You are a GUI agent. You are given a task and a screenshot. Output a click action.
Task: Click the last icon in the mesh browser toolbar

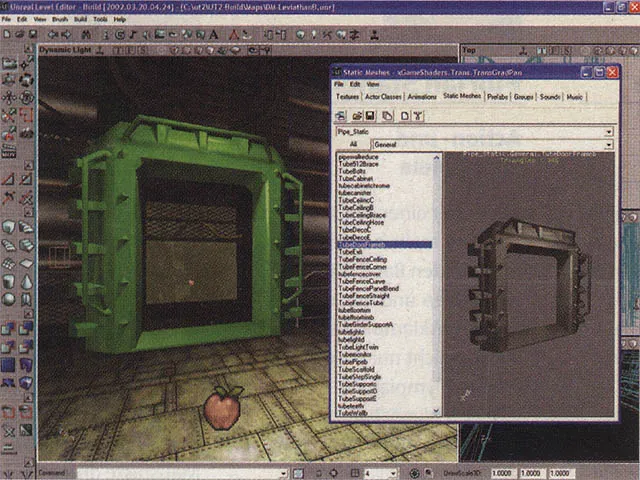click(x=418, y=116)
